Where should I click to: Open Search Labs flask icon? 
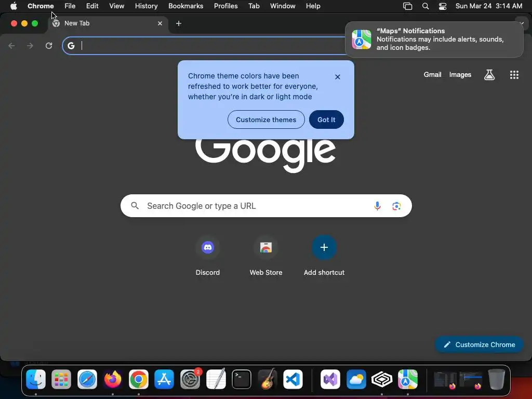coord(489,75)
